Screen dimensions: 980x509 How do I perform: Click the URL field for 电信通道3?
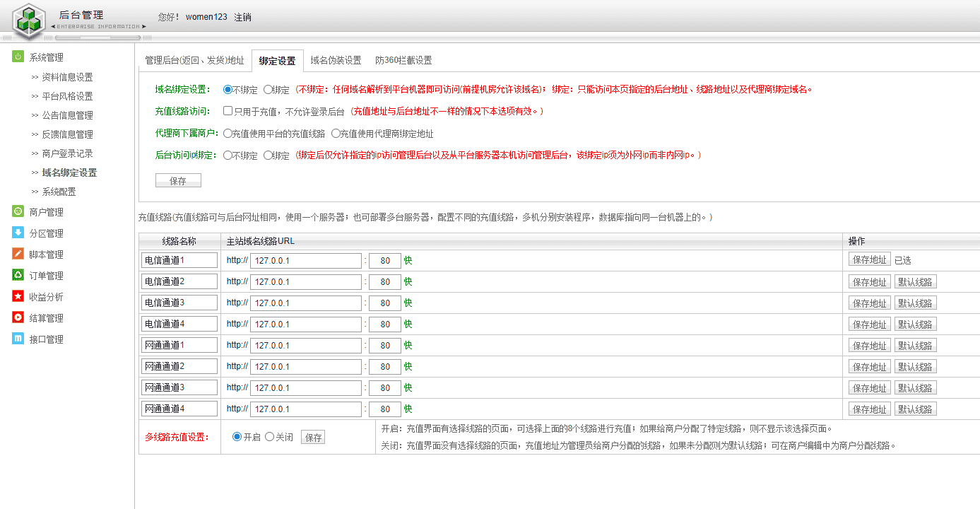point(305,303)
